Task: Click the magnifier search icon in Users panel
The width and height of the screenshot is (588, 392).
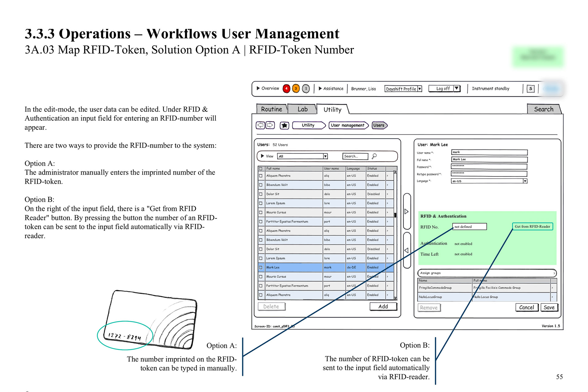Action: click(374, 156)
